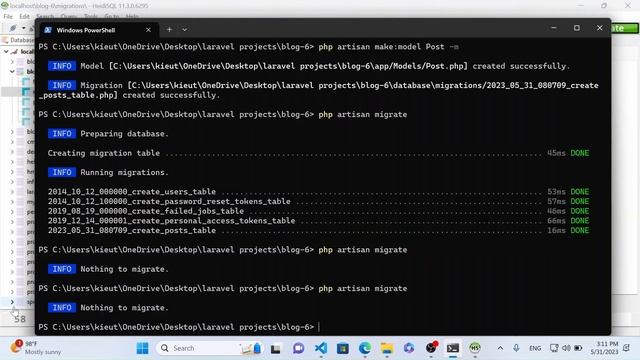The height and width of the screenshot is (360, 640).
Task: Switch to HeidiSQL via taskbar icon
Action: (475, 348)
